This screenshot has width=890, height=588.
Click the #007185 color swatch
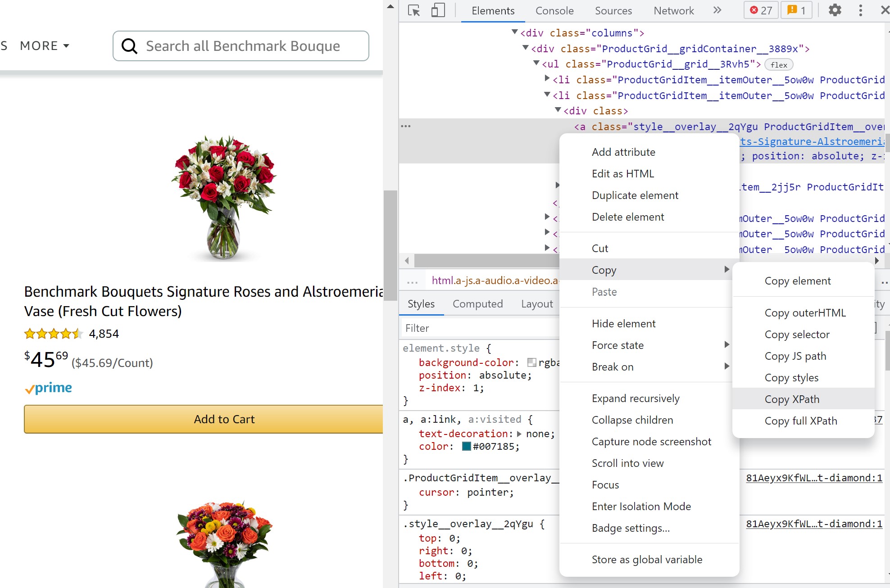tap(467, 447)
